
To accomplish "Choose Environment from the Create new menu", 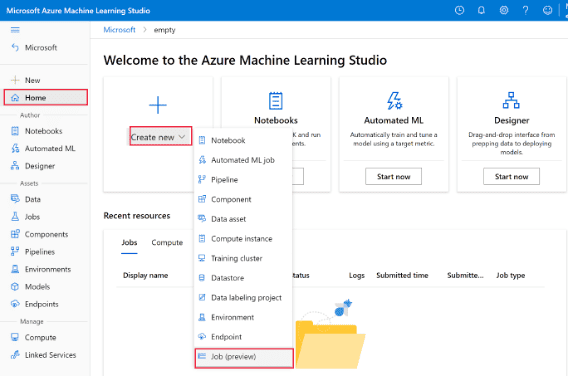I will (243, 317).
